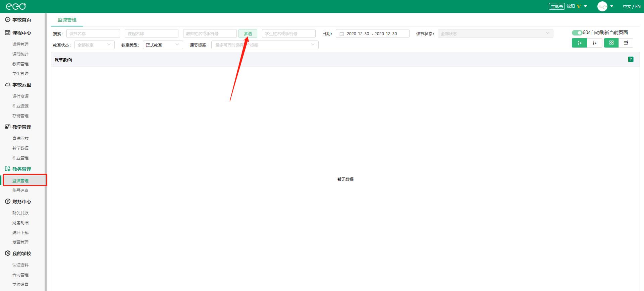This screenshot has height=291, width=644.
Task: Click the calendar icon in date field
Action: coord(341,34)
